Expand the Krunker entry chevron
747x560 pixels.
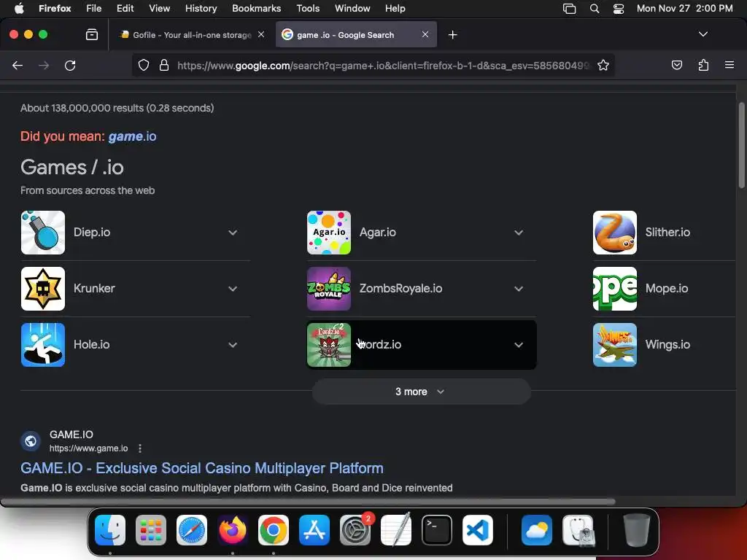(x=233, y=289)
